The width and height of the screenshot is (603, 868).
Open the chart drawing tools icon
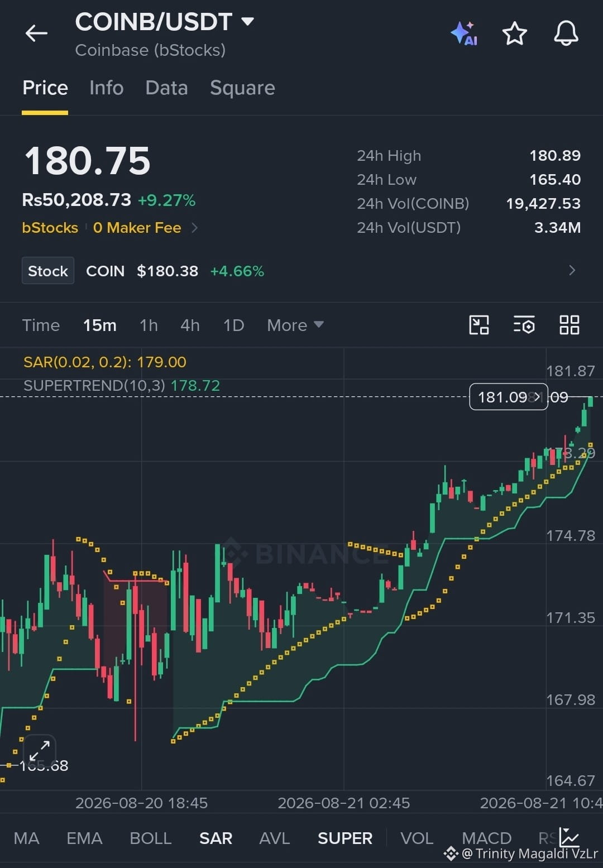[x=479, y=325]
